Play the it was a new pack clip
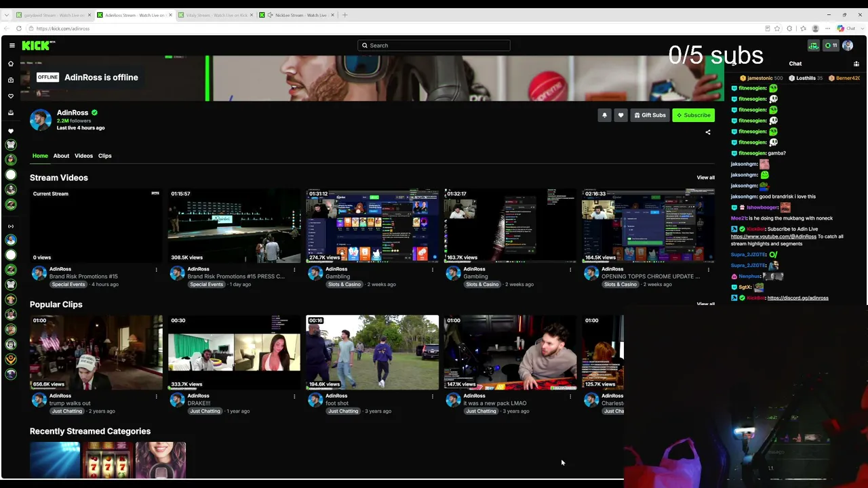Viewport: 868px width, 488px height. pos(510,352)
